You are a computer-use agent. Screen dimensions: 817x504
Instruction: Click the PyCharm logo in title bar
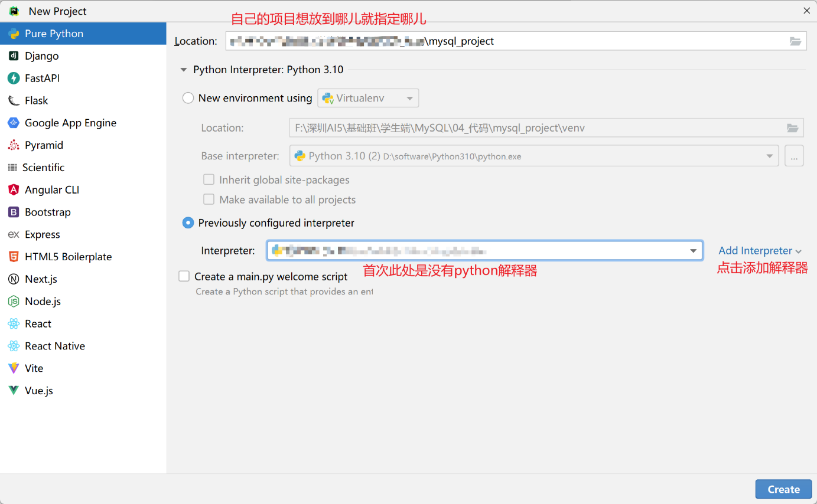pos(14,11)
